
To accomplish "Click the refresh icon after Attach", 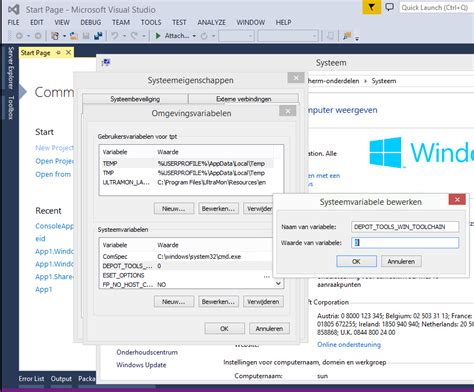I will point(204,36).
